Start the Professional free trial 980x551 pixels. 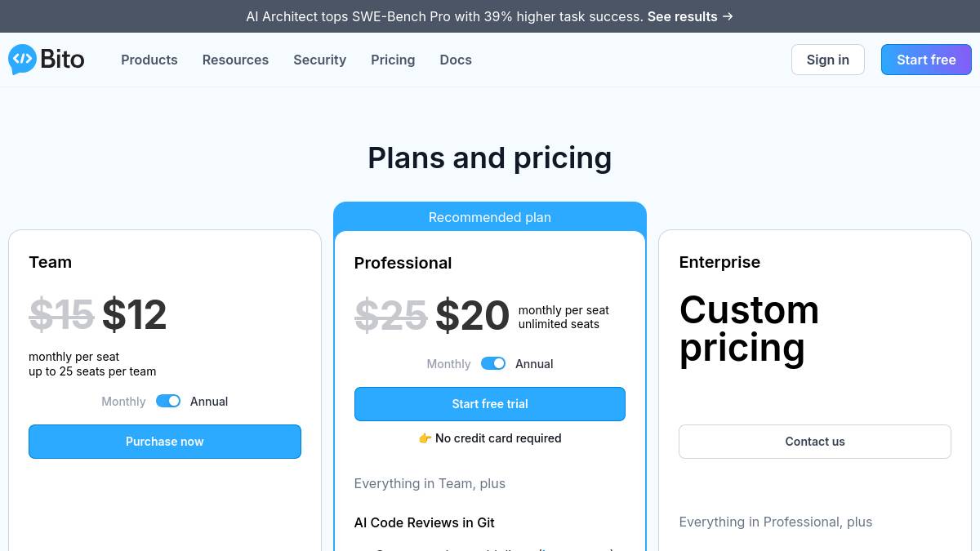tap(490, 404)
